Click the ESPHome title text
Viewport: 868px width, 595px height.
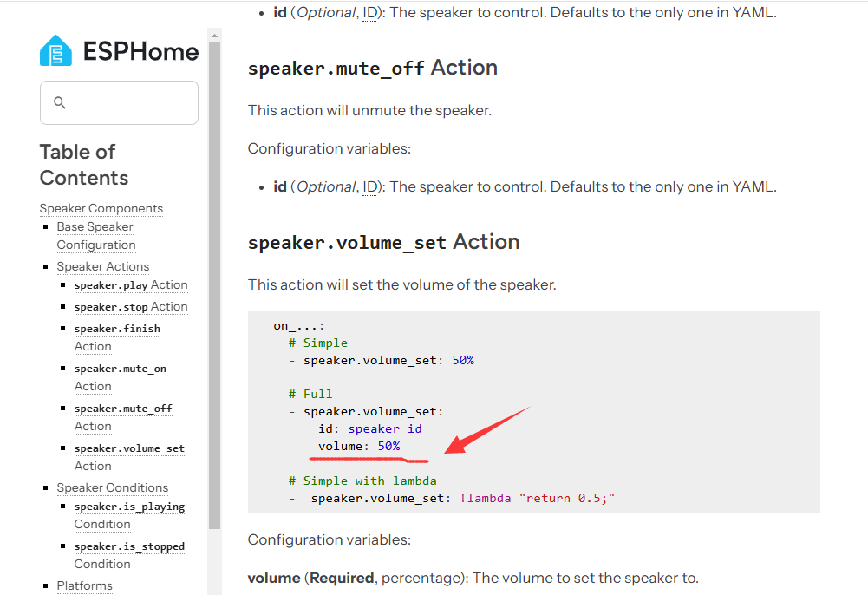(140, 51)
